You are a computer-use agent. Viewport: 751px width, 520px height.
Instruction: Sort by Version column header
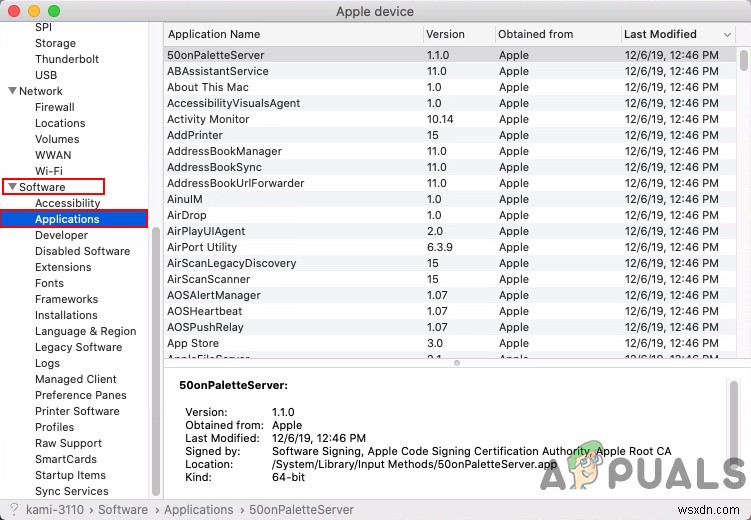[459, 34]
